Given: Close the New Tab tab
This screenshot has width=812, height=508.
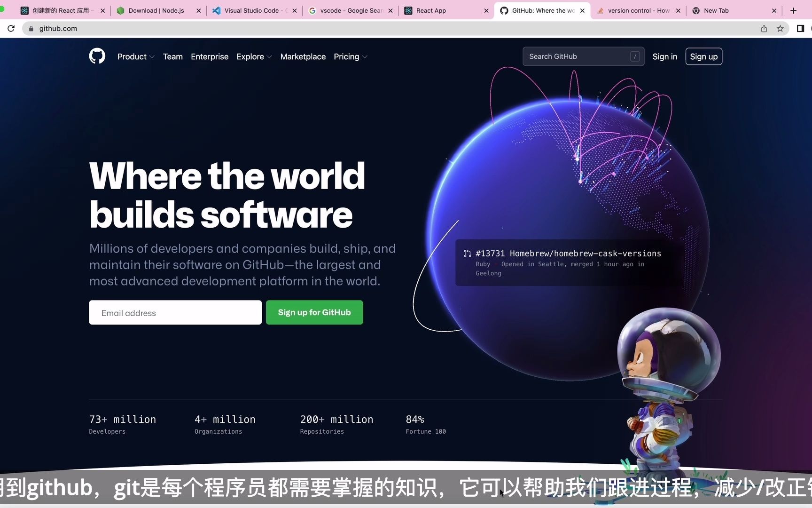Looking at the screenshot, I should 774,10.
